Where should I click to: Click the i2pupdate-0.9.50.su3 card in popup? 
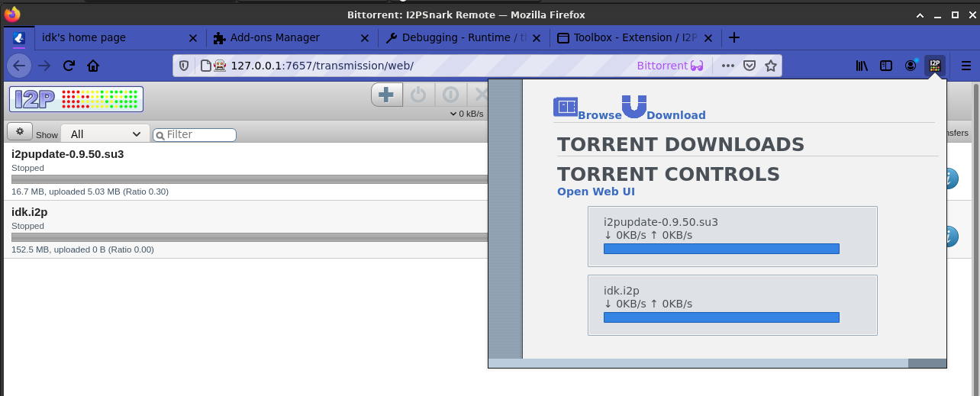point(733,237)
